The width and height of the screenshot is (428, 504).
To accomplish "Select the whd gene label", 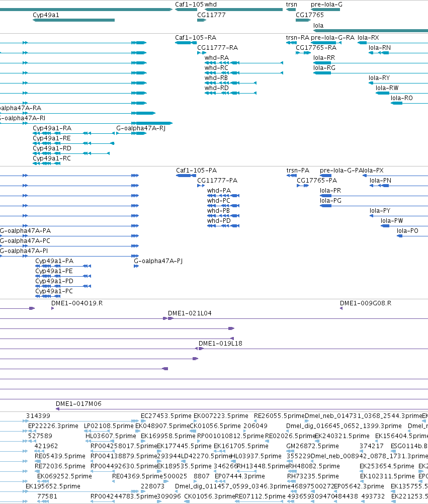I will pyautogui.click(x=210, y=5).
